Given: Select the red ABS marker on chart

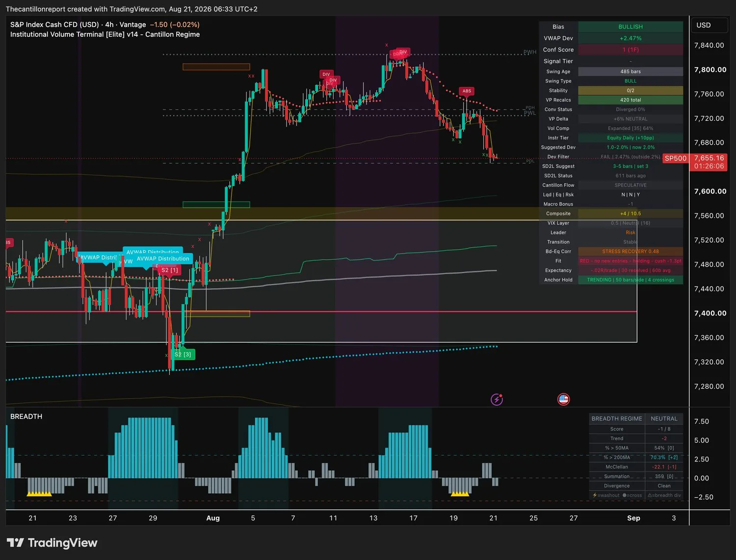Looking at the screenshot, I should coord(467,91).
